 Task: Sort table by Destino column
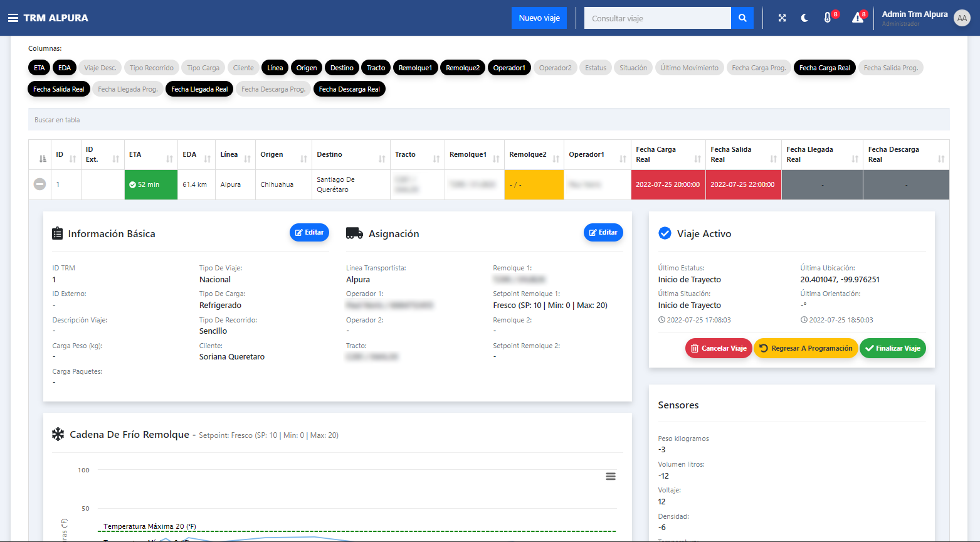(350, 155)
